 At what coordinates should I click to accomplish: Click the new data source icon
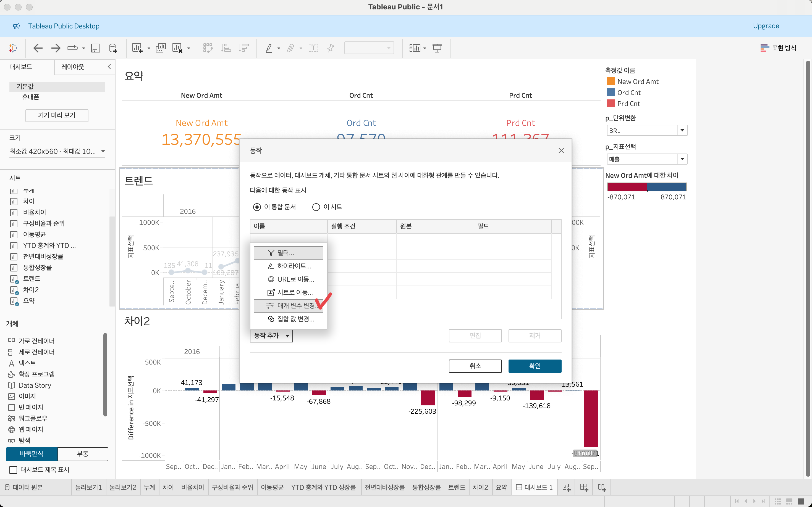(x=113, y=48)
